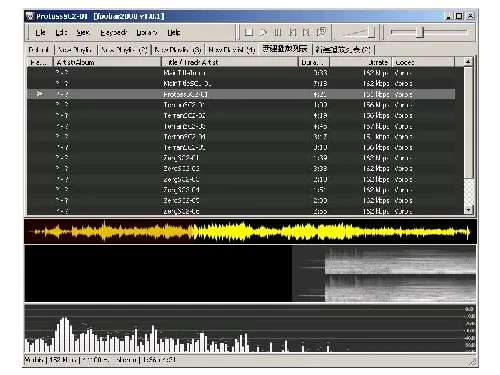Click the spectrogram visualization panel
This screenshot has width=500, height=375.
250,274
